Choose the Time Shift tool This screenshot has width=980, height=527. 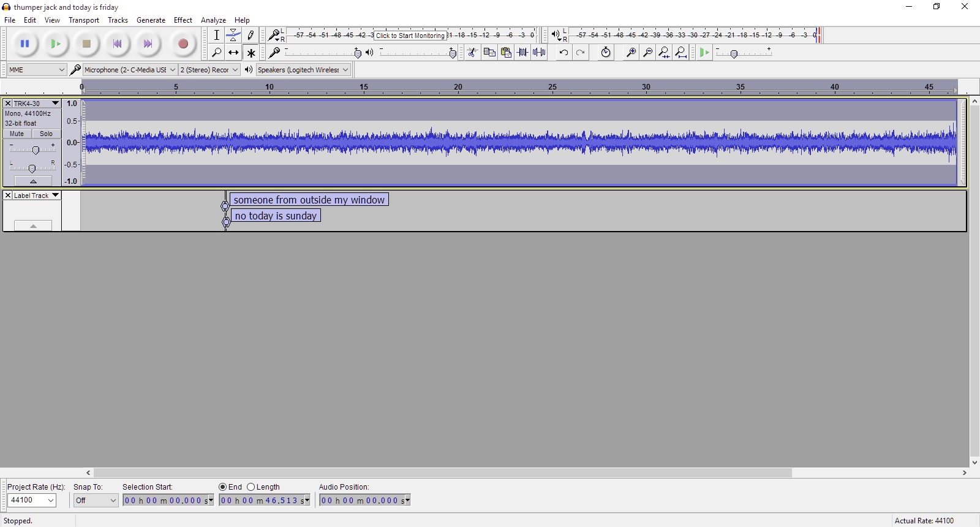click(233, 53)
